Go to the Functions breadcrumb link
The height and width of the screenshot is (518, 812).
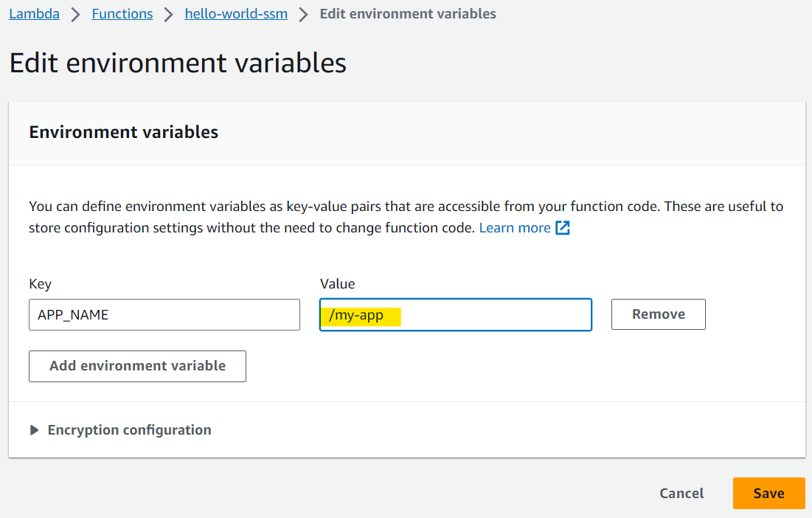click(x=122, y=14)
